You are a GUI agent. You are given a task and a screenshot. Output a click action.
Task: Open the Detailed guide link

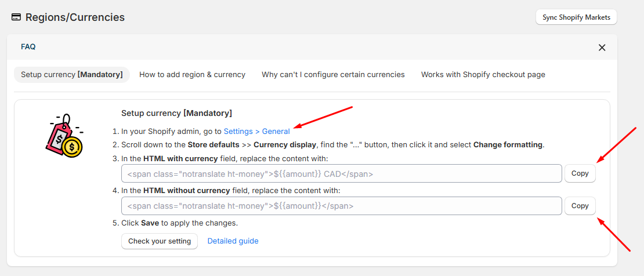coord(233,241)
